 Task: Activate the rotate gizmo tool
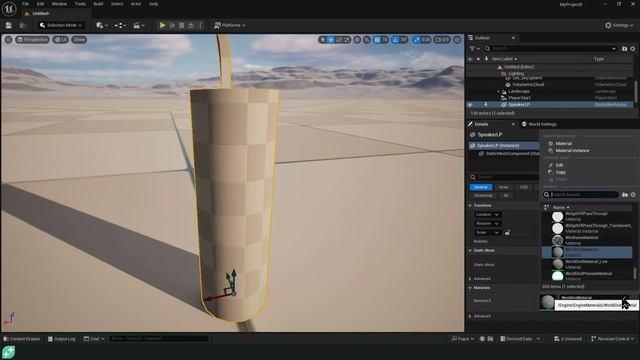(339, 40)
